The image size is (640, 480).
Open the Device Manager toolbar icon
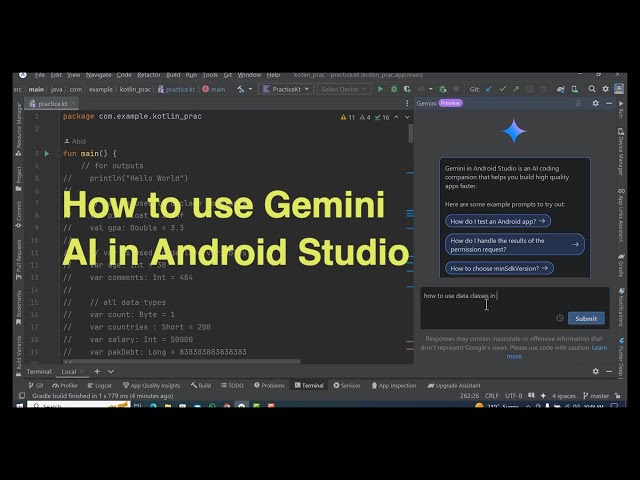[x=575, y=89]
